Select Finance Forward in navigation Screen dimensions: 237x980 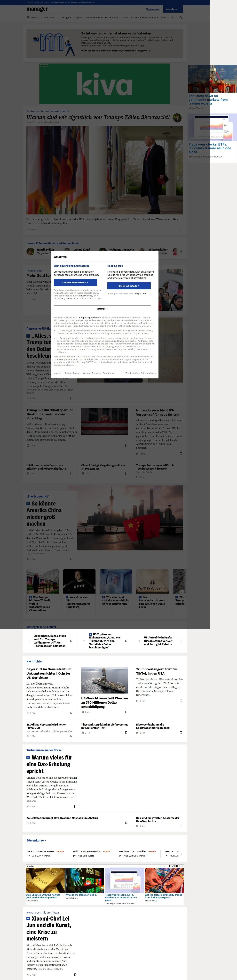pos(94,17)
